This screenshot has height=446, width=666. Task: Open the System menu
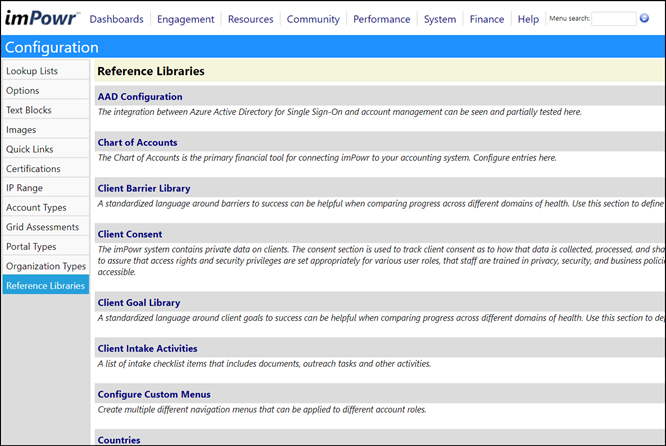point(440,19)
